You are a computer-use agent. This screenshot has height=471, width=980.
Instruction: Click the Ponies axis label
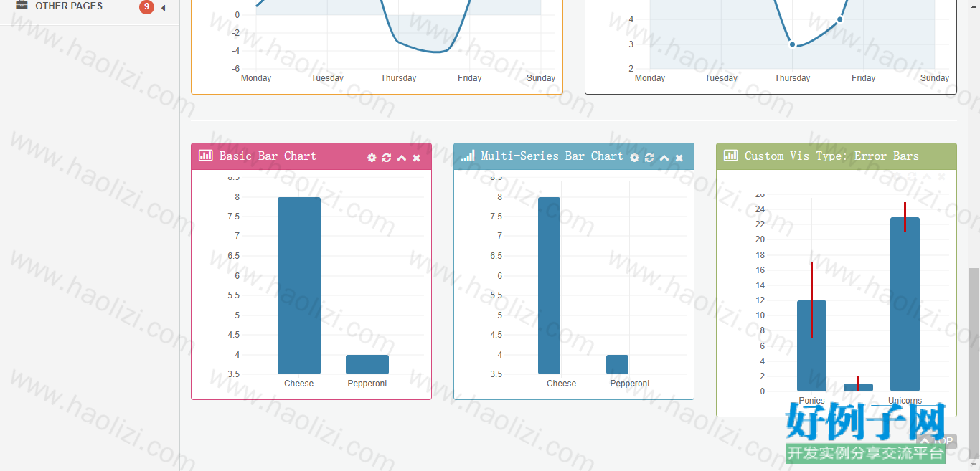pos(811,401)
